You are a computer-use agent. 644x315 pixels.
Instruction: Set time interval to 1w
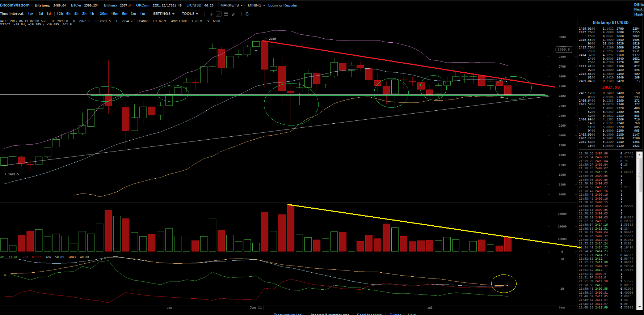click(x=30, y=14)
